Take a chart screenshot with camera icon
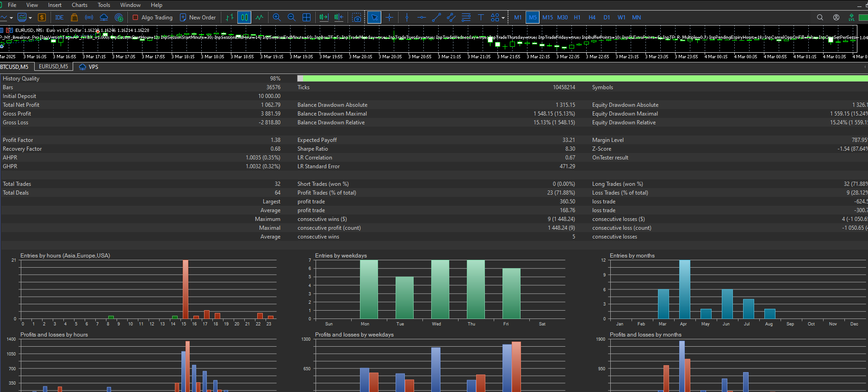868x392 pixels. tap(357, 18)
